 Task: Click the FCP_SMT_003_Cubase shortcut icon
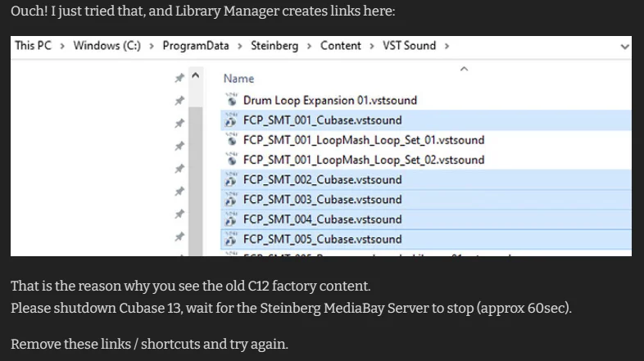pos(231,199)
